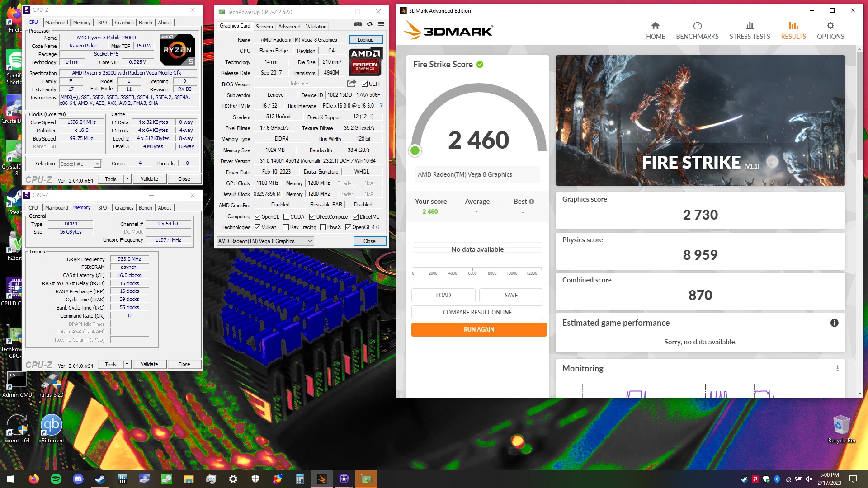This screenshot has height=488, width=868.
Task: Open Steam from the taskbar
Action: click(x=100, y=479)
